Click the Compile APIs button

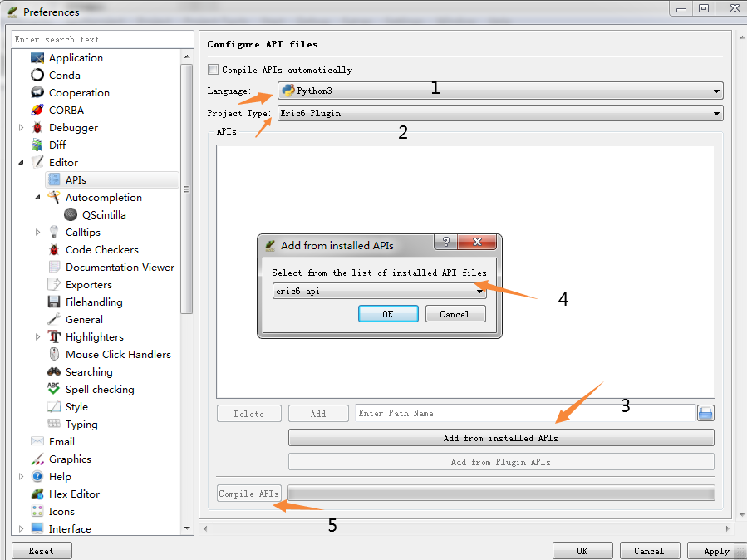[248, 494]
